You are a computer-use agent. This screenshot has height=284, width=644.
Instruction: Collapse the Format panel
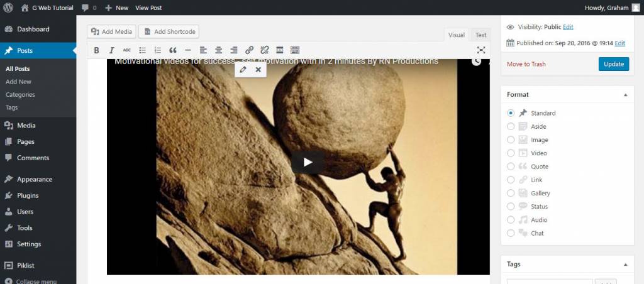click(625, 94)
